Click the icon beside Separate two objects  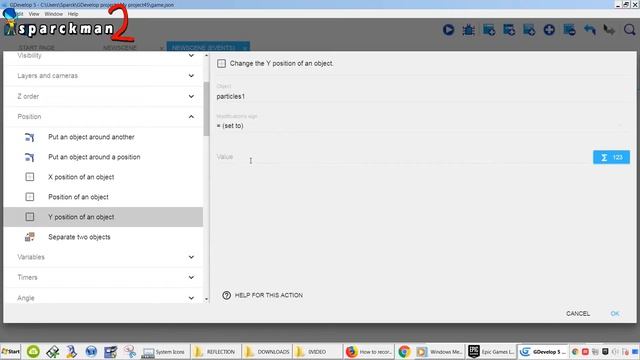29,237
